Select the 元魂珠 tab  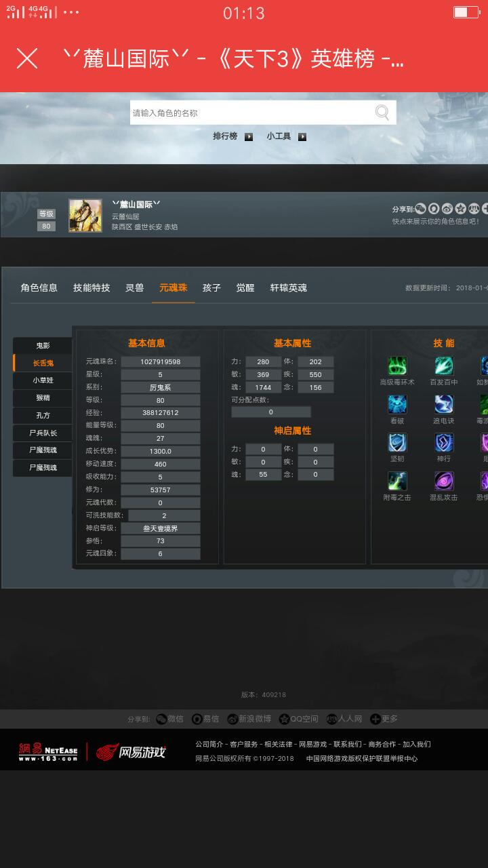[174, 288]
